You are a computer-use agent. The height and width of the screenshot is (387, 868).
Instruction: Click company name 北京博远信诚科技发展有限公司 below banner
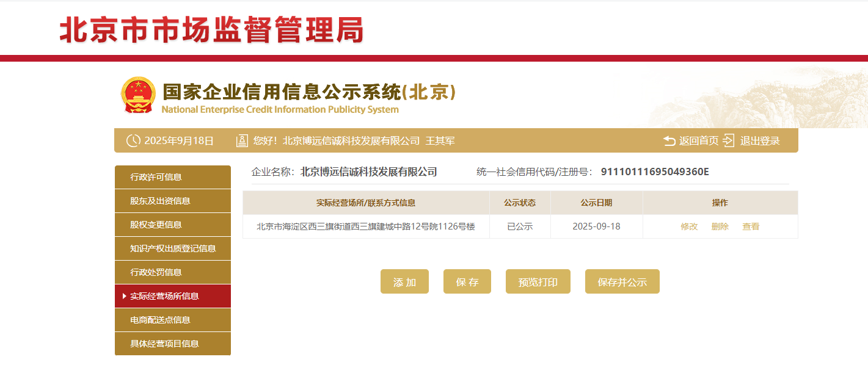coord(369,172)
